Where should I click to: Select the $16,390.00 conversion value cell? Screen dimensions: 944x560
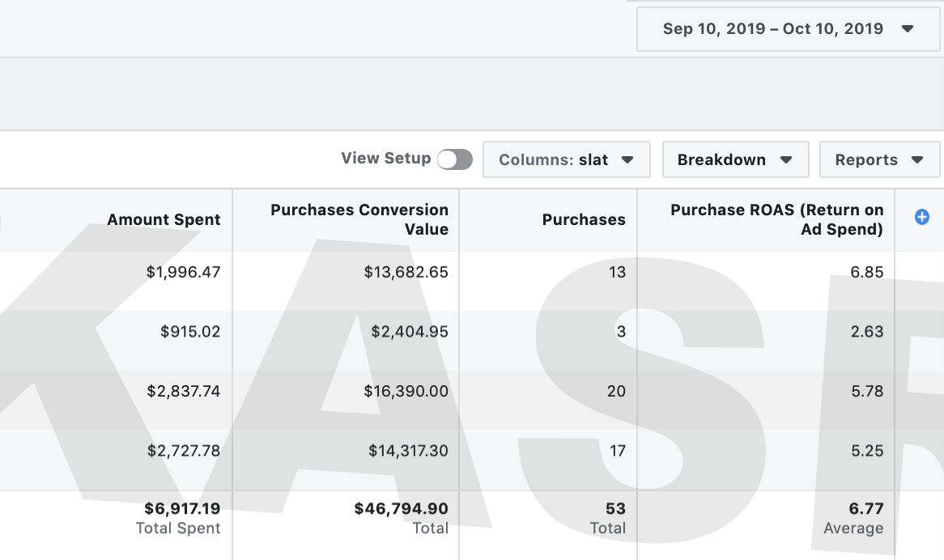[406, 391]
